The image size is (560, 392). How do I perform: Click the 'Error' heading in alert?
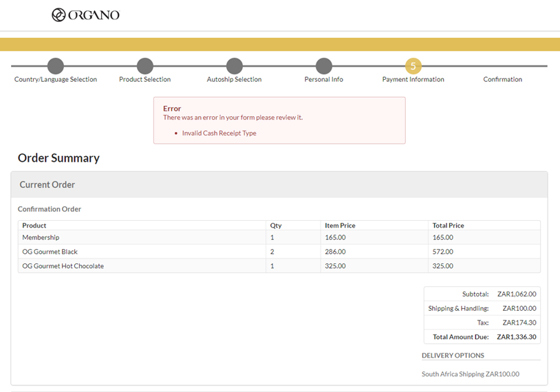pos(172,109)
